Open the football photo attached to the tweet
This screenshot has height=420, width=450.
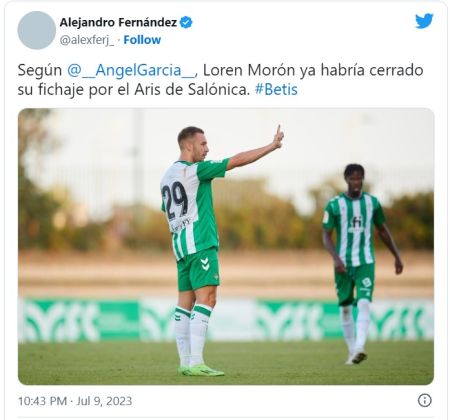(x=226, y=246)
